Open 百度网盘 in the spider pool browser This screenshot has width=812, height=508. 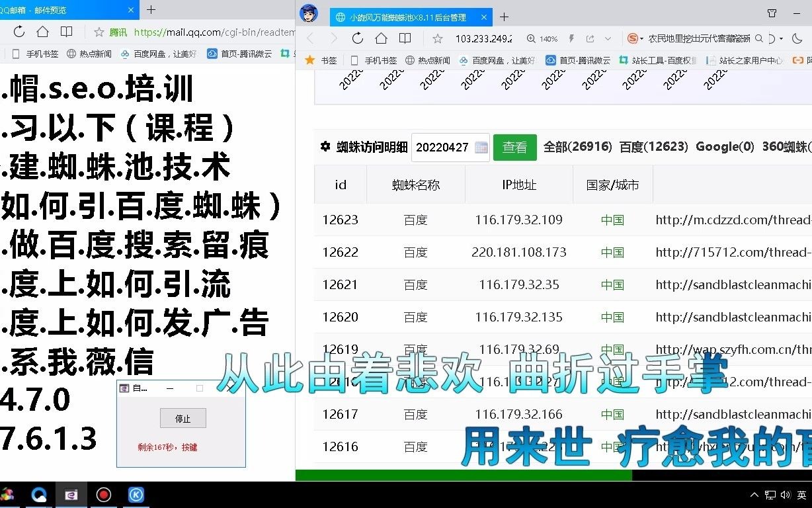tap(497, 60)
